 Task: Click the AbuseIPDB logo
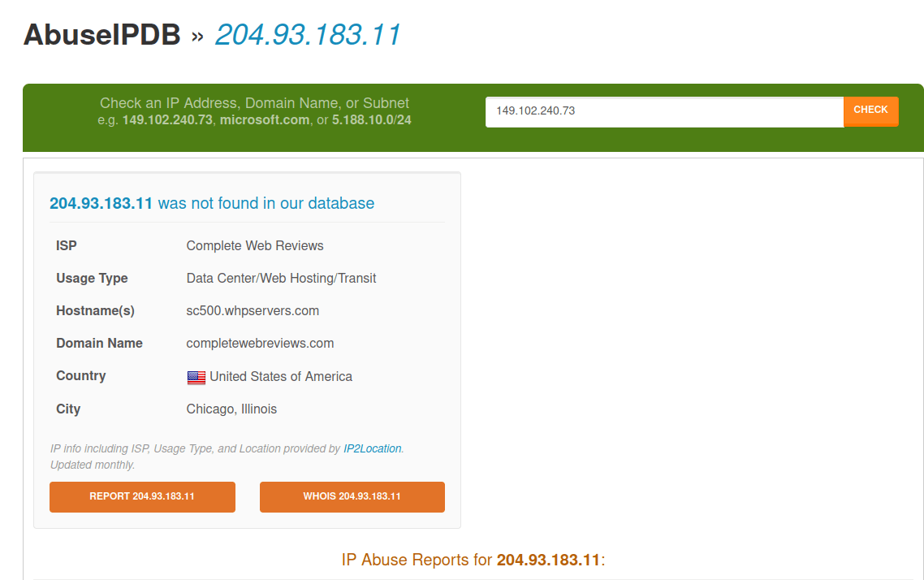tap(100, 34)
